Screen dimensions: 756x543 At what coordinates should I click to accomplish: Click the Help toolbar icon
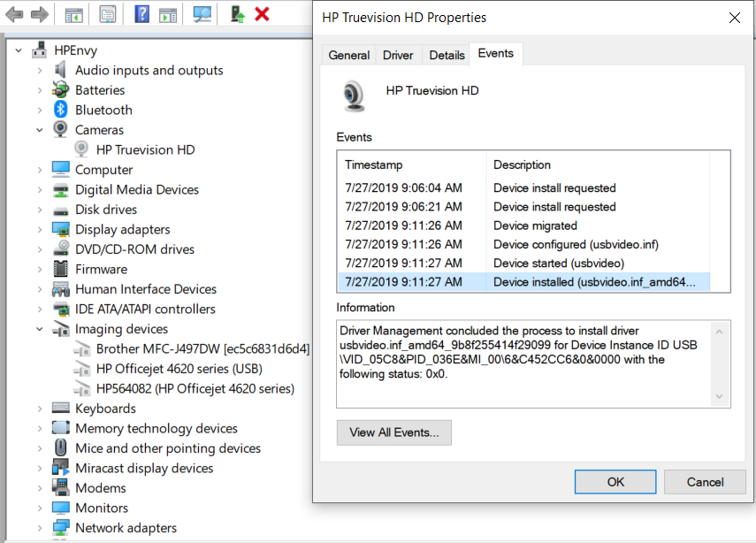pyautogui.click(x=141, y=14)
